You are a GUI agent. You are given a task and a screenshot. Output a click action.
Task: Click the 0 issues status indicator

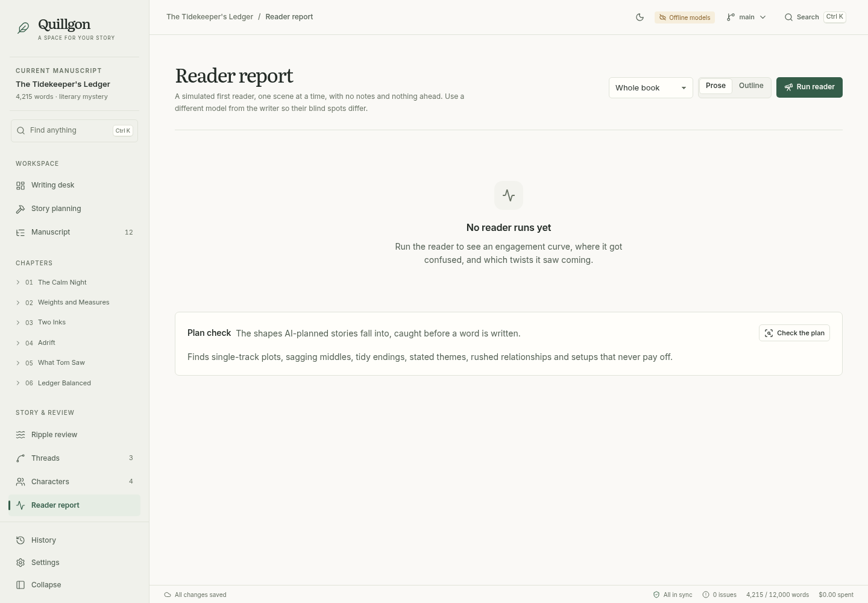719,595
